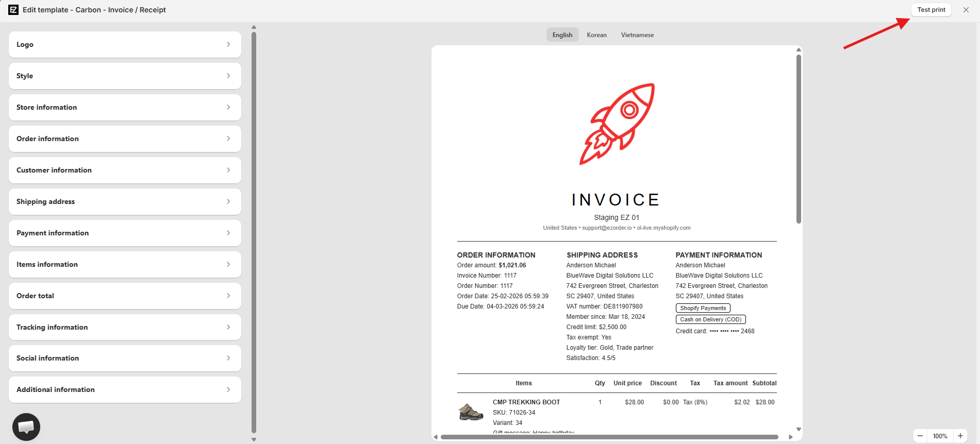Switch to the Vietnamese language tab
The image size is (980, 444).
point(637,35)
